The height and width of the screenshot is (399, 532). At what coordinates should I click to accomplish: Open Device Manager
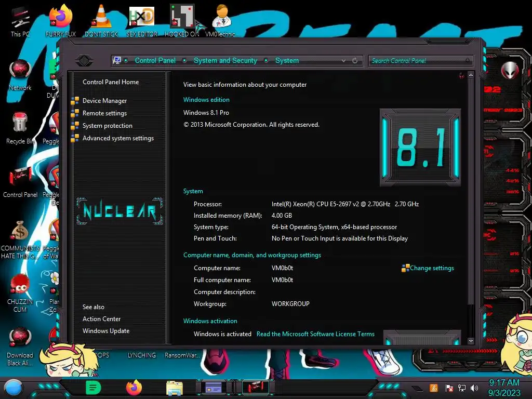pyautogui.click(x=104, y=101)
